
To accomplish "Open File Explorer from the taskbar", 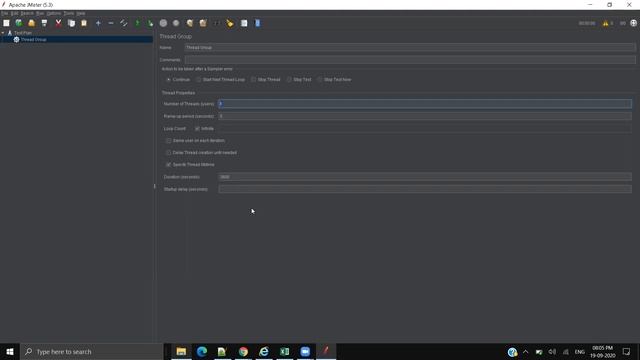I will point(181,351).
